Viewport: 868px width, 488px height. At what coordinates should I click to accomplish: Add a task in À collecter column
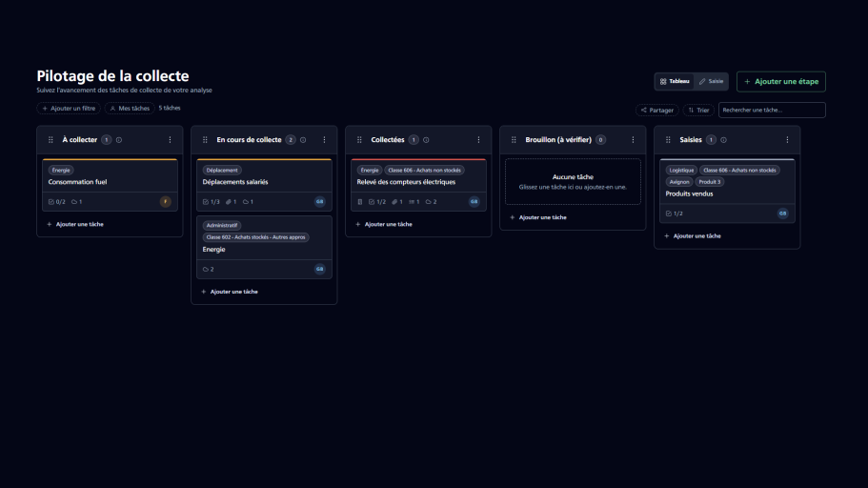(x=75, y=224)
